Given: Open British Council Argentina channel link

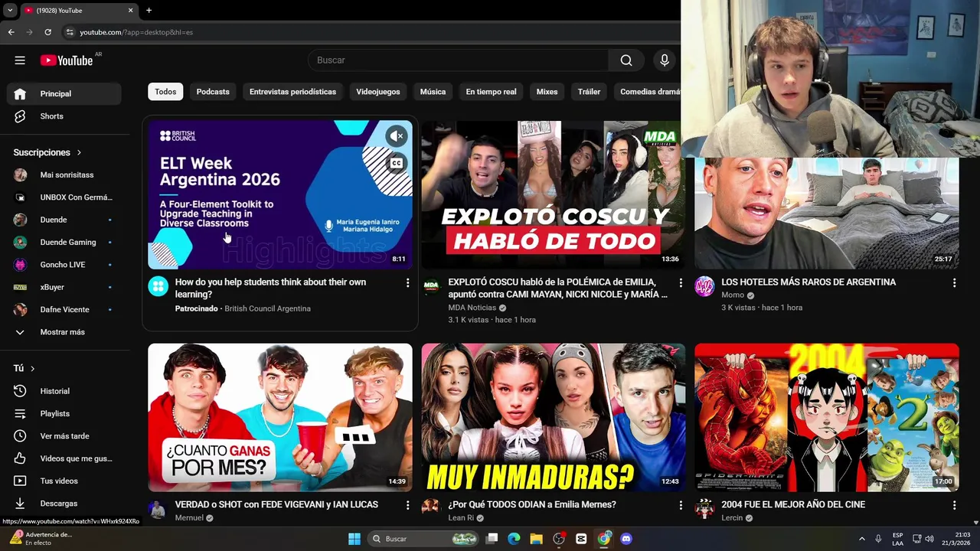Looking at the screenshot, I should [267, 308].
